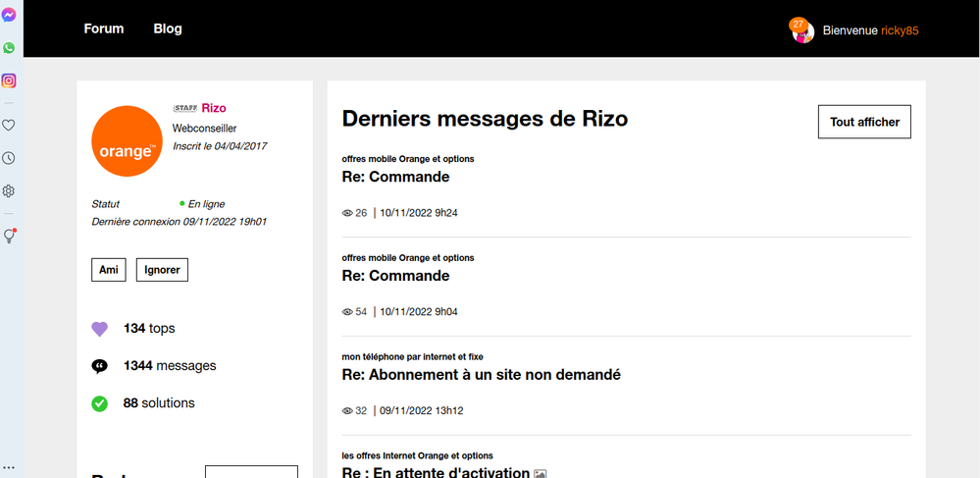Click Inscrit le 04/04/2017 text
Screen dimensions: 980x478
pos(220,146)
